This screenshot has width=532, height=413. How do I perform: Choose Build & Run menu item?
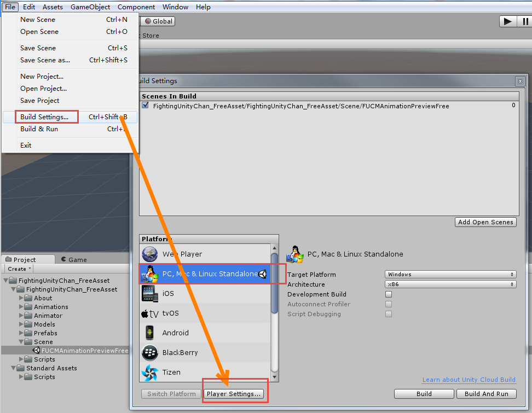(70, 129)
